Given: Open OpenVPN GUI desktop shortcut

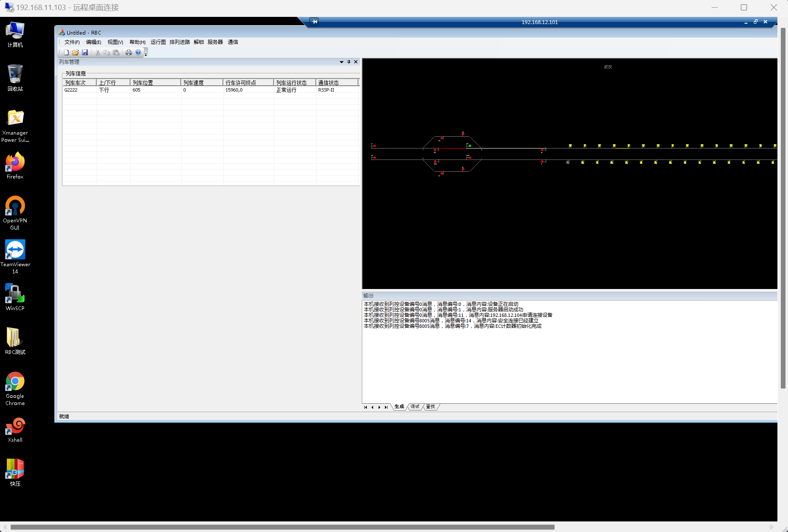Looking at the screenshot, I should point(15,213).
